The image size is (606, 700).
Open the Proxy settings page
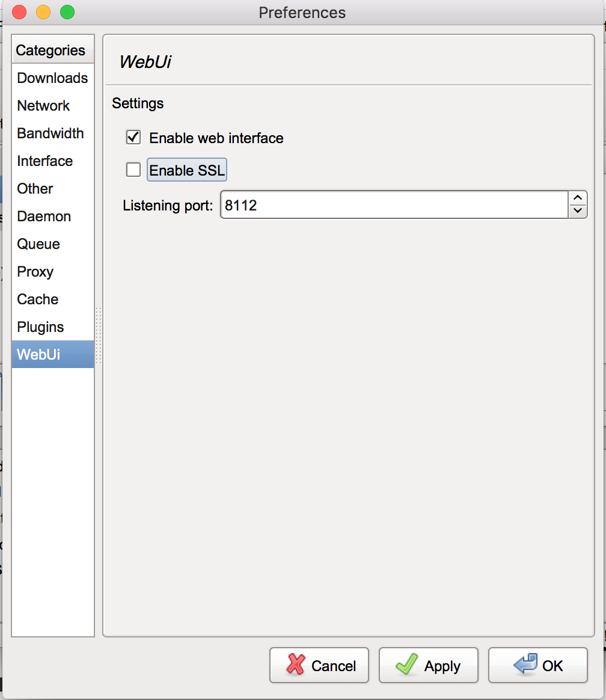[35, 272]
